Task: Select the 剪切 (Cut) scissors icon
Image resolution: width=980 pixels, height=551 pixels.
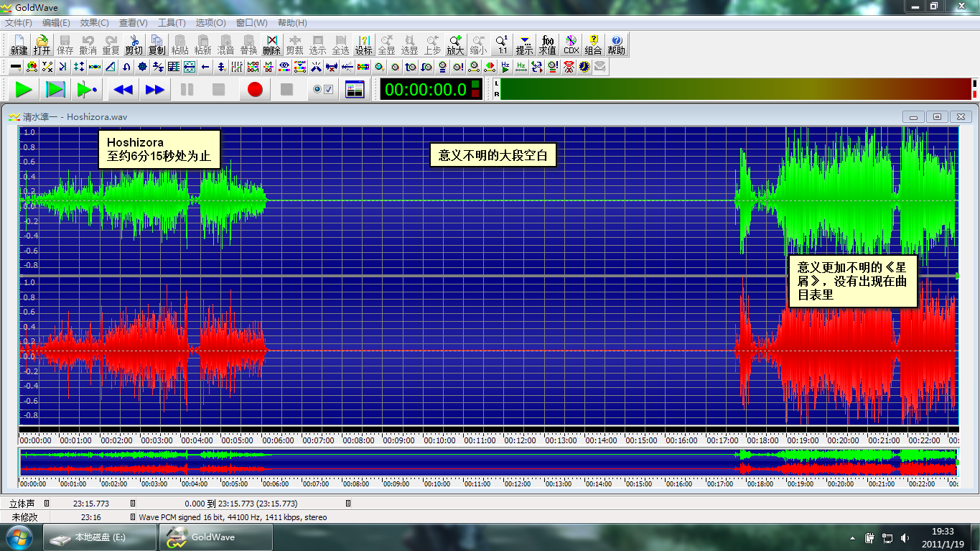Action: (x=134, y=45)
